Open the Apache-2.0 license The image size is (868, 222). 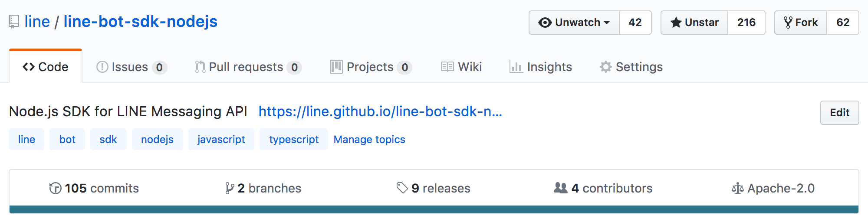773,188
